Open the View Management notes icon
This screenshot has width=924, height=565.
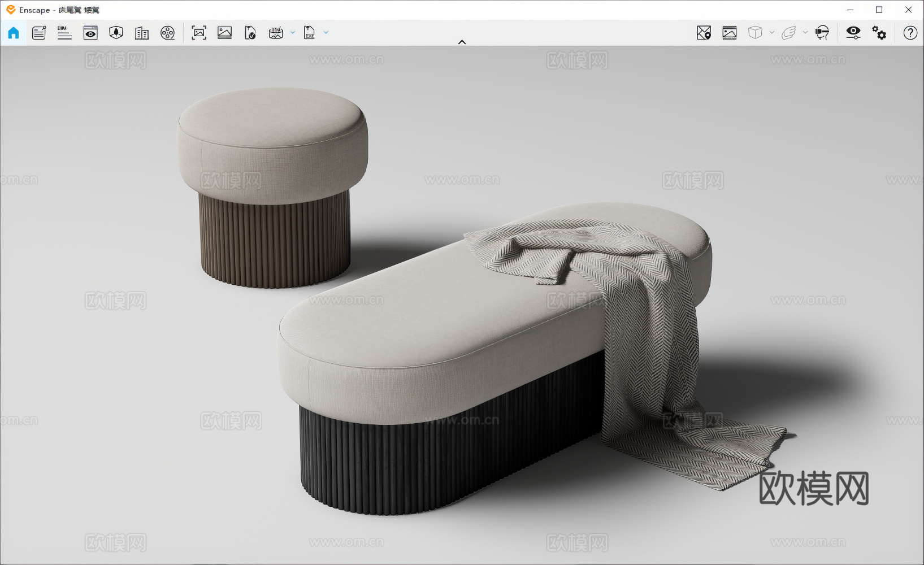tap(39, 33)
